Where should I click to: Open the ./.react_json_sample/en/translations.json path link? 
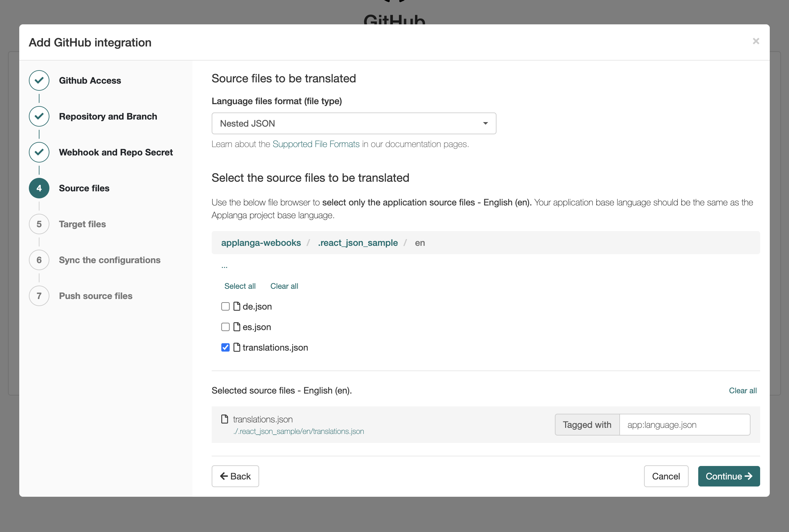(x=298, y=431)
